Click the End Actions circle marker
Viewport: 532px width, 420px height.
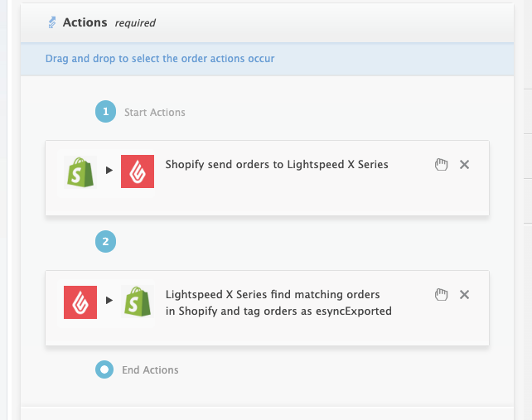click(104, 369)
